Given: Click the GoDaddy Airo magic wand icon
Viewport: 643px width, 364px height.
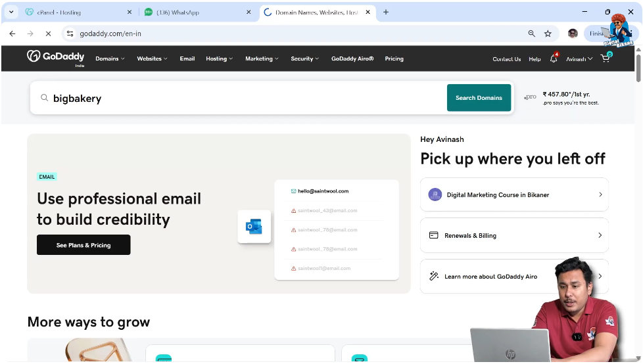Looking at the screenshot, I should click(x=434, y=276).
